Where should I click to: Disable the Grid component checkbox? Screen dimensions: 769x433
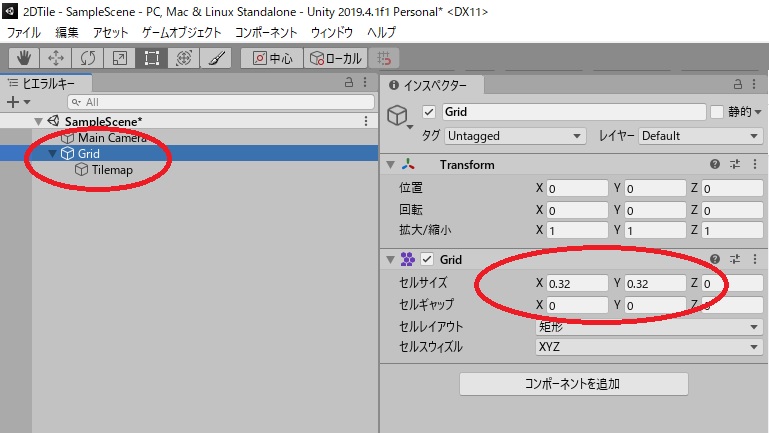click(427, 259)
